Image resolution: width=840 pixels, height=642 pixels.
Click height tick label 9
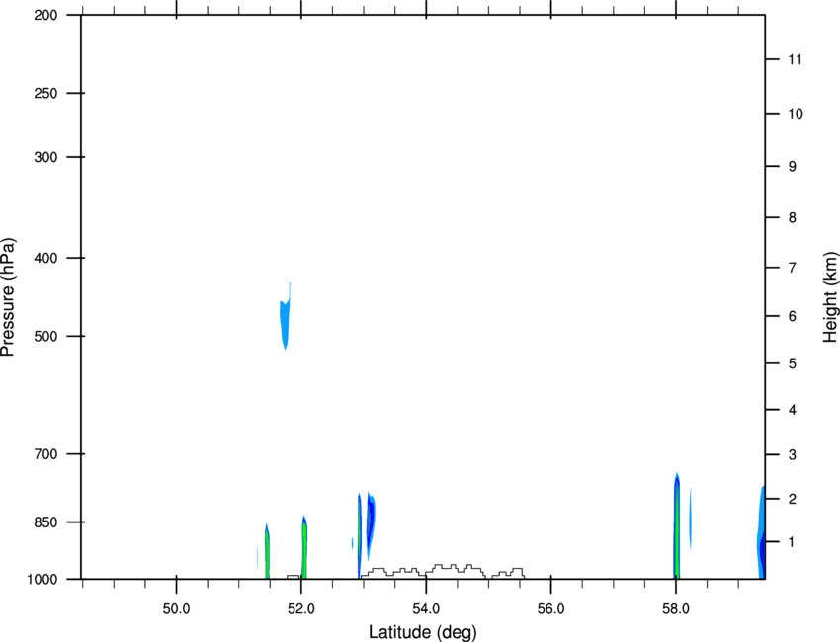(x=793, y=167)
